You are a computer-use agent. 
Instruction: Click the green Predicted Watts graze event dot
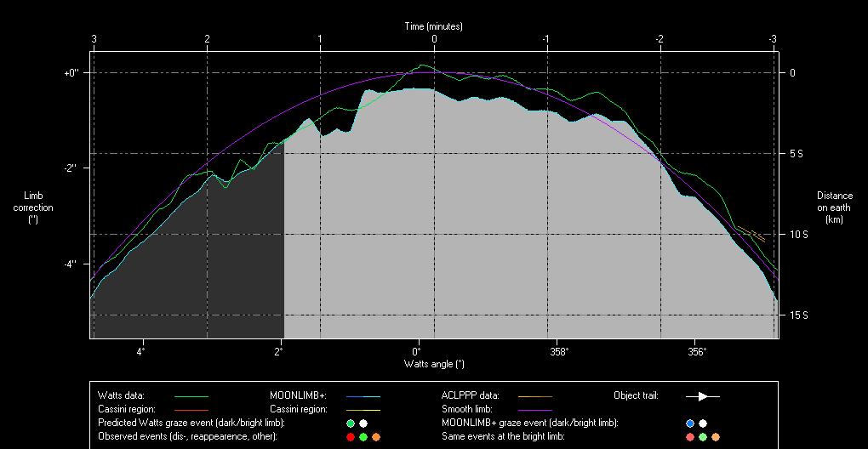[351, 423]
